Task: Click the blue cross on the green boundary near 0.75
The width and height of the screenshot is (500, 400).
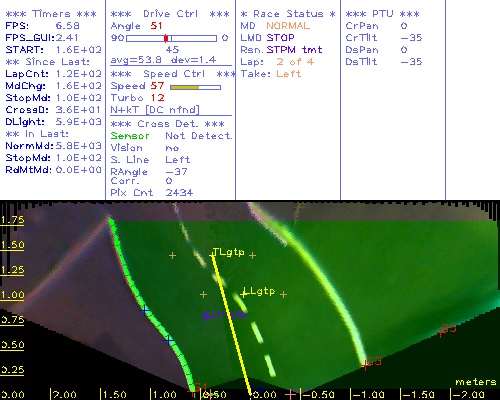Action: tap(145, 311)
